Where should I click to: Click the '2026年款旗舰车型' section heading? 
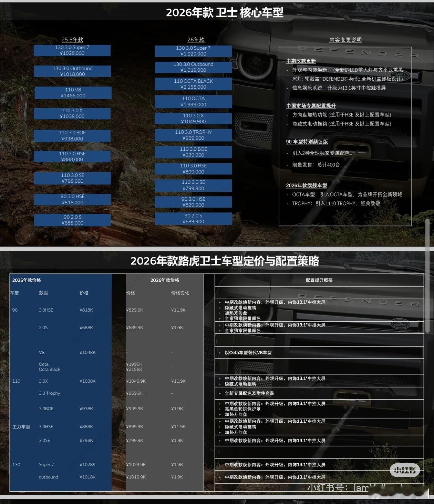pos(307,185)
